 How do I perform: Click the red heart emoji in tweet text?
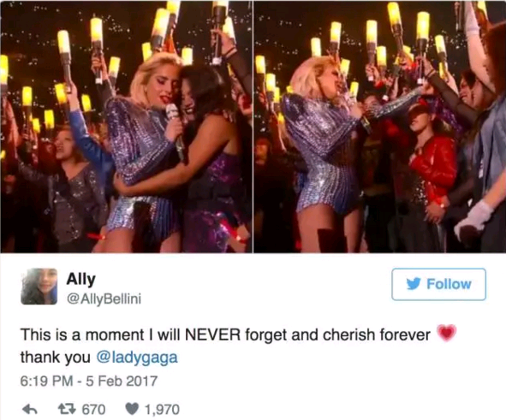(447, 334)
